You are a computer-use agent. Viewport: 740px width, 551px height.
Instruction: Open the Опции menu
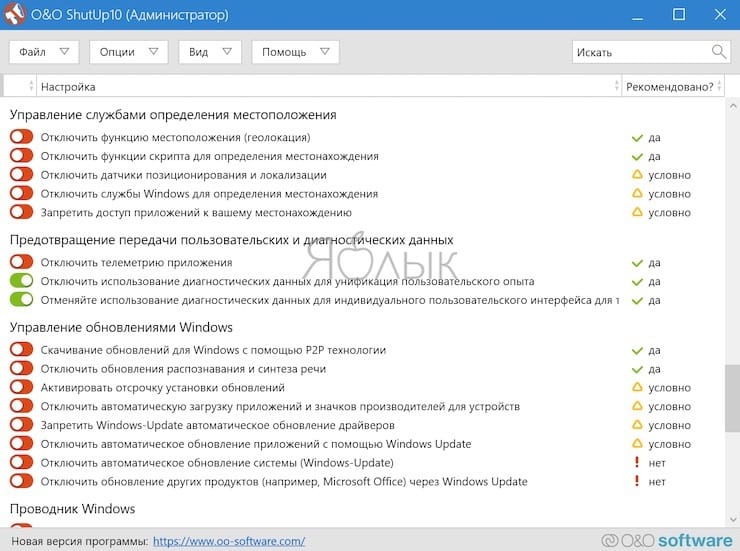(129, 52)
